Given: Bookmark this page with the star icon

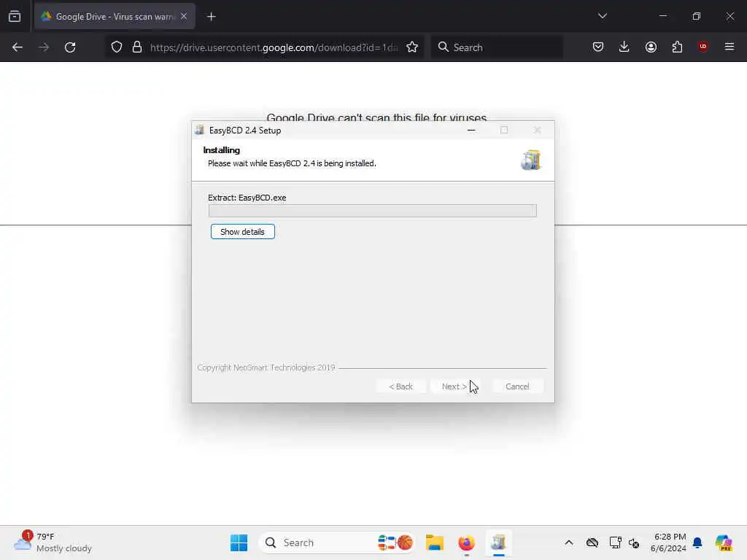Looking at the screenshot, I should click(x=412, y=47).
